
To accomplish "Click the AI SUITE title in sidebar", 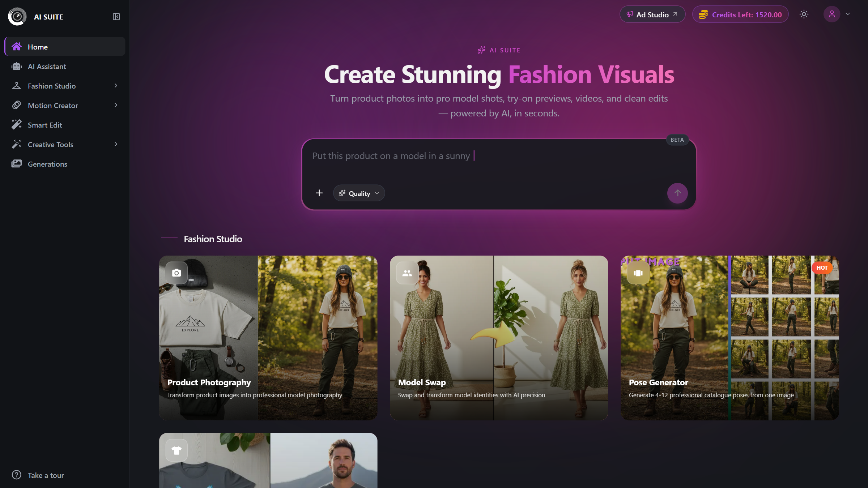I will click(x=48, y=17).
